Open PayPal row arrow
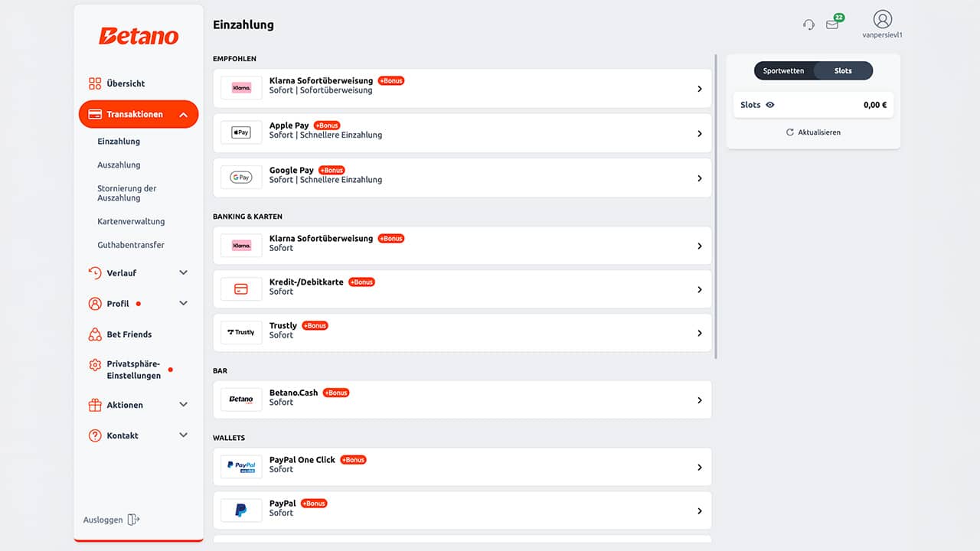This screenshot has width=980, height=551. (x=700, y=511)
